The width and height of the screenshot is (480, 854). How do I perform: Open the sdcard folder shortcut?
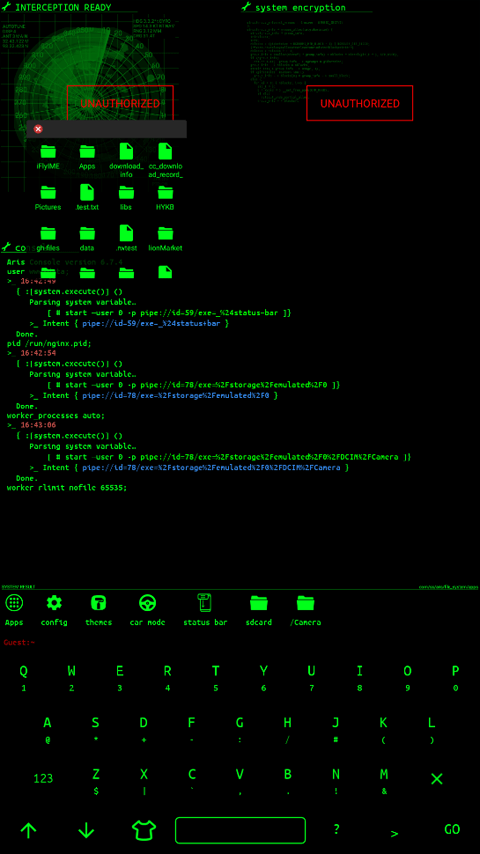point(259,603)
